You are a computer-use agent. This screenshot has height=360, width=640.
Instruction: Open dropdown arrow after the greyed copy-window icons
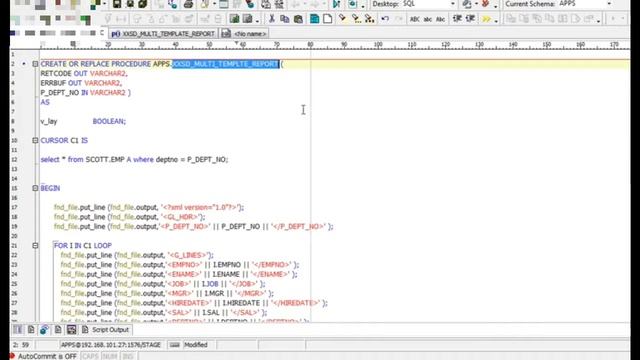[598, 20]
